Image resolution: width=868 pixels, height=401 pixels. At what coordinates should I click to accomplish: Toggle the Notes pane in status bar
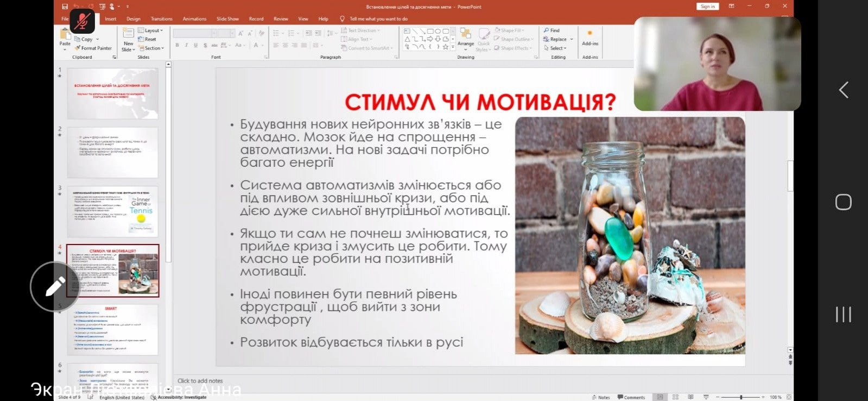coord(600,397)
